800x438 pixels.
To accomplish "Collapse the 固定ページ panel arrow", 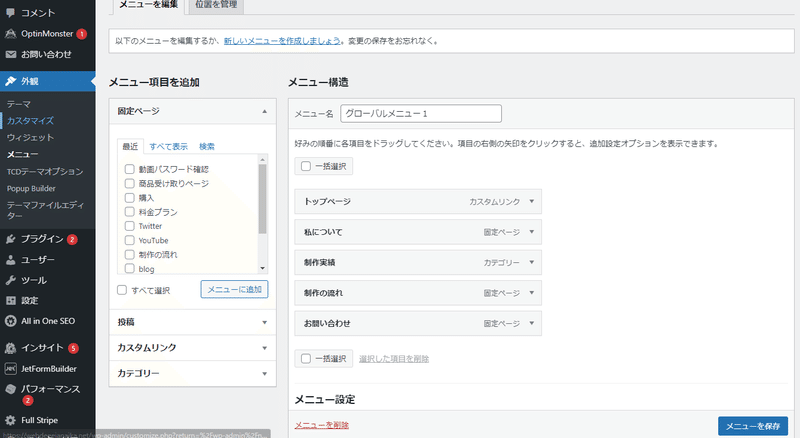I will coord(264,111).
